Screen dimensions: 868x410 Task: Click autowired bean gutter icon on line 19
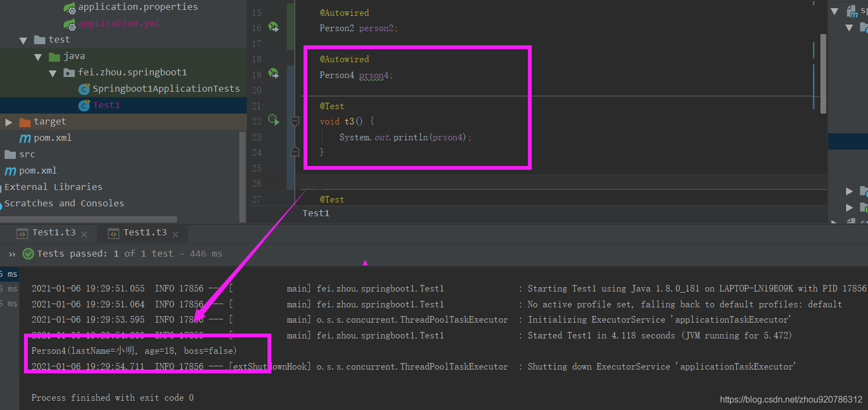(x=274, y=73)
